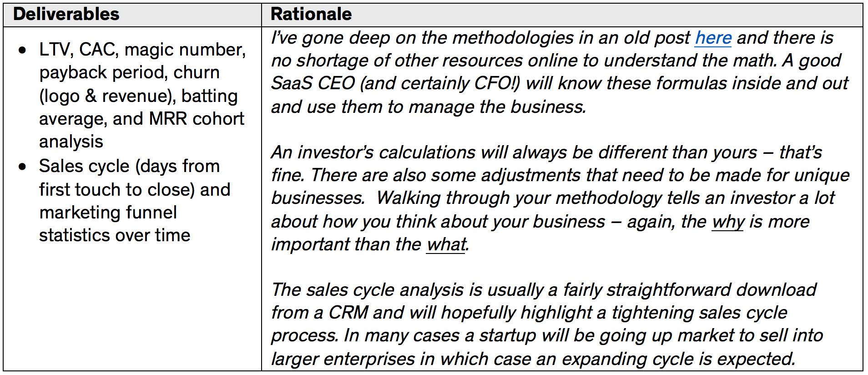Click the "payback period, churn" line
This screenshot has width=868, height=375.
pyautogui.click(x=130, y=72)
